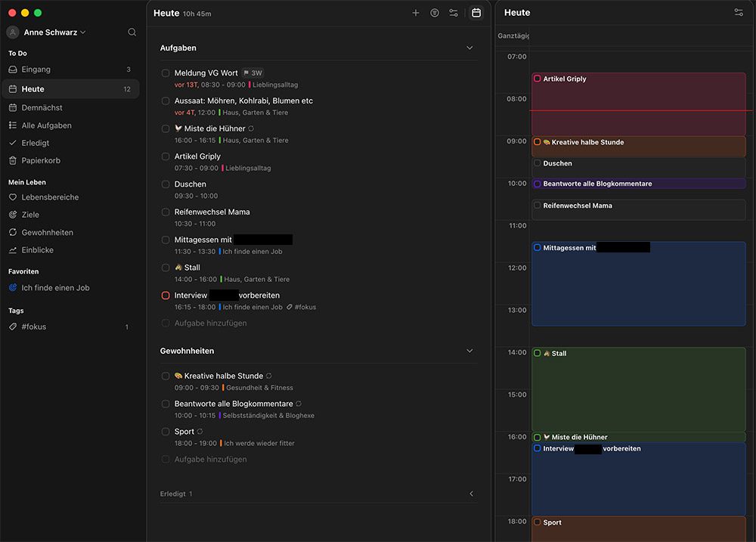Mark the Sport habit as complete
756x542 pixels.
[x=165, y=432]
